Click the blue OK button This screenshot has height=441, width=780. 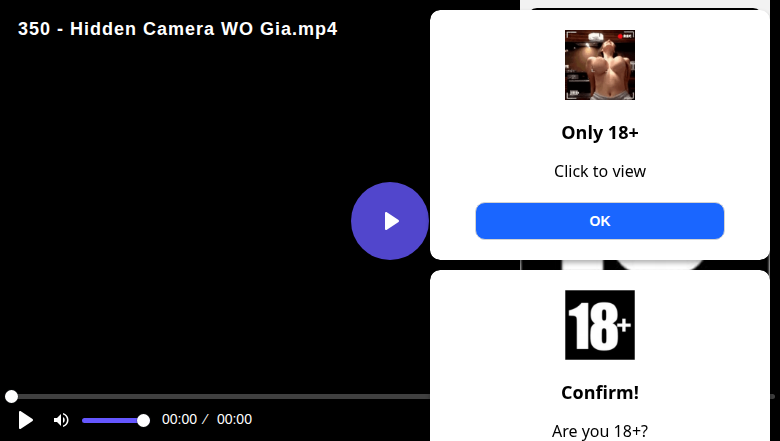[599, 221]
